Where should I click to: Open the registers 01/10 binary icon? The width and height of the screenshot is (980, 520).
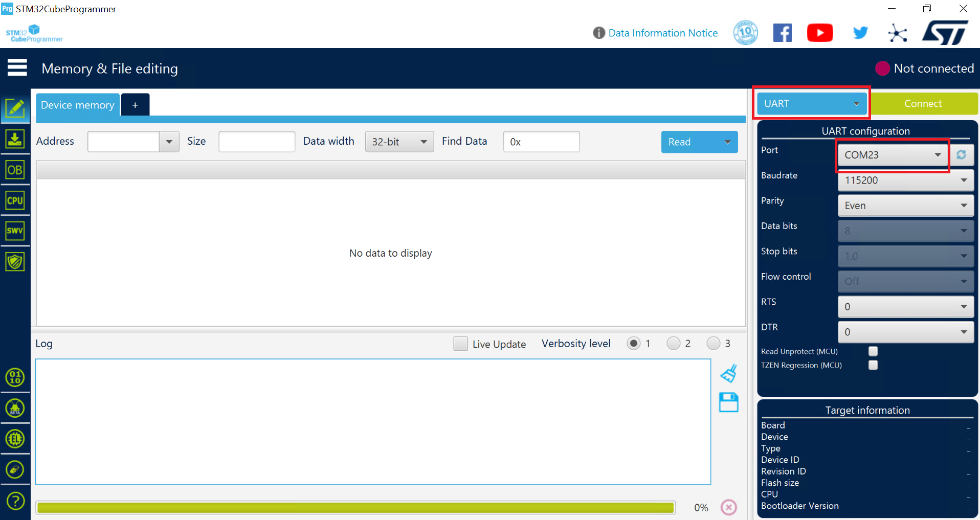[15, 378]
